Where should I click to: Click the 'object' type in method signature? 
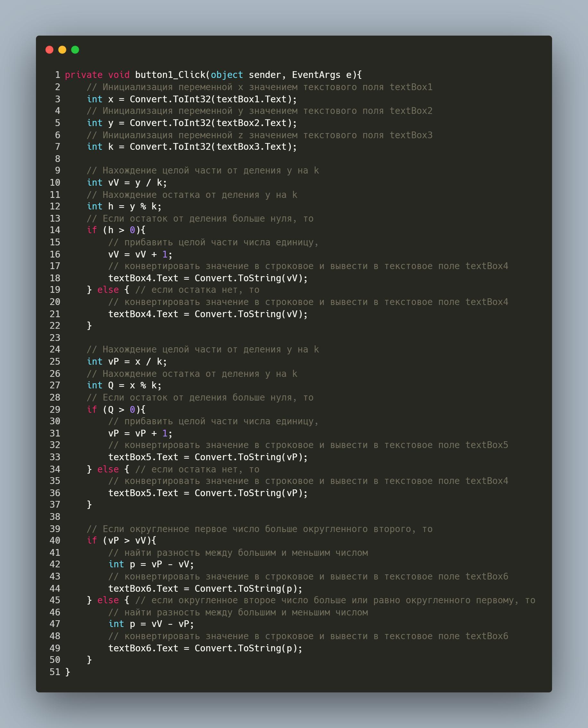227,75
